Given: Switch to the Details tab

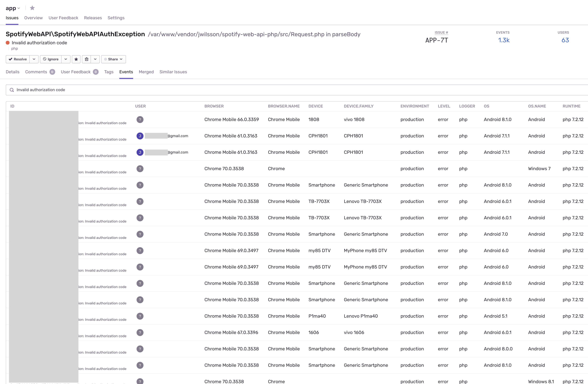Looking at the screenshot, I should click(12, 72).
